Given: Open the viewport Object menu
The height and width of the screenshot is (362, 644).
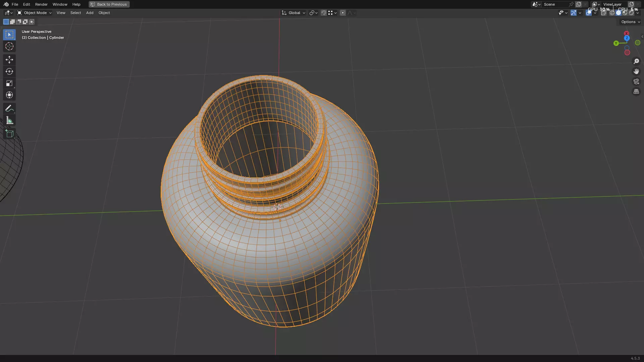Looking at the screenshot, I should (x=104, y=13).
